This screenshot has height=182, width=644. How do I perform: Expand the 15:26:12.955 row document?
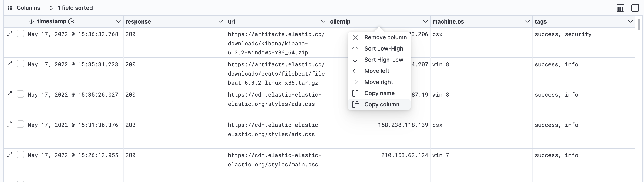(10, 155)
